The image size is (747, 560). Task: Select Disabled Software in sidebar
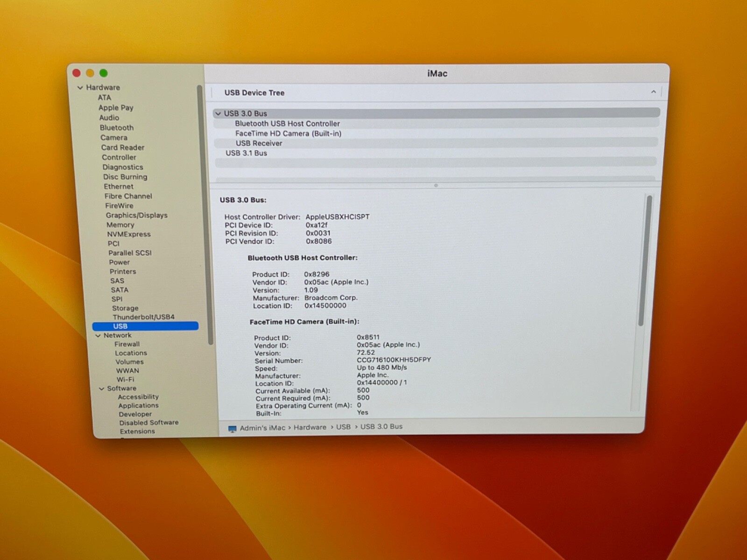pyautogui.click(x=148, y=423)
